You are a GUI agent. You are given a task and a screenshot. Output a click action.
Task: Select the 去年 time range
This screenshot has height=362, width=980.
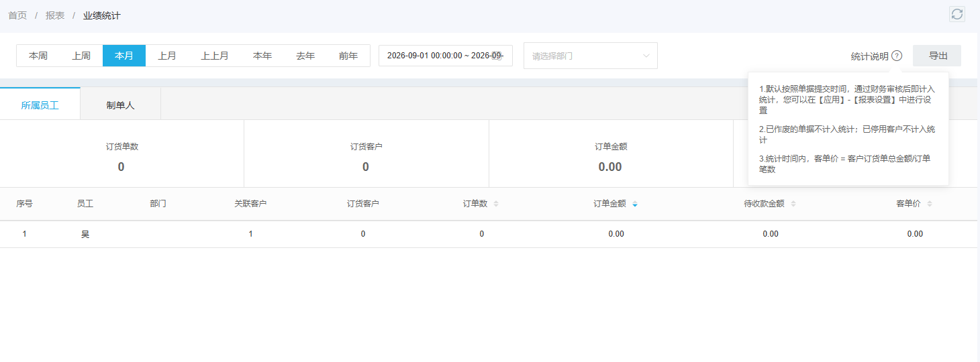[305, 56]
